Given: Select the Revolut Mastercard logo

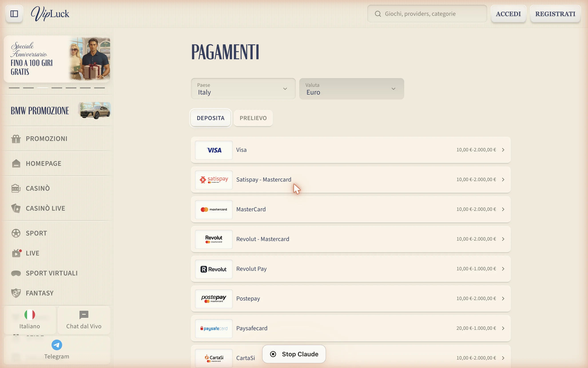Looking at the screenshot, I should coord(214,239).
